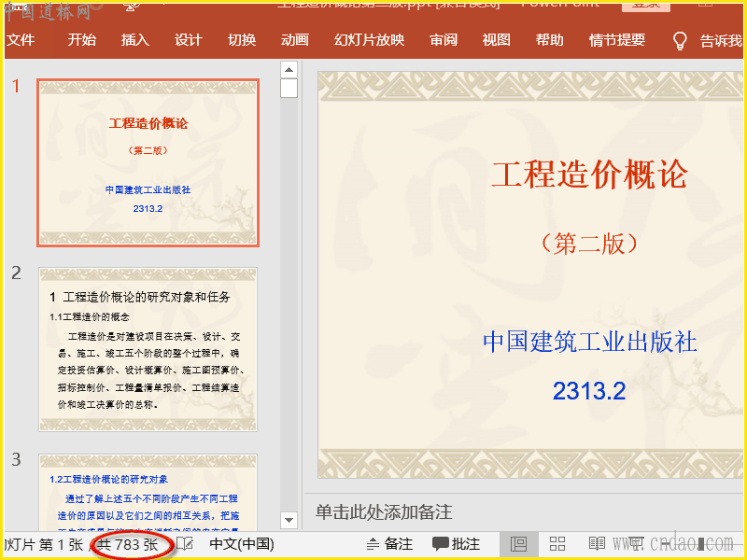The height and width of the screenshot is (560, 747).
Task: Click the title 工程造价概论 on the main slide
Action: coord(590,175)
